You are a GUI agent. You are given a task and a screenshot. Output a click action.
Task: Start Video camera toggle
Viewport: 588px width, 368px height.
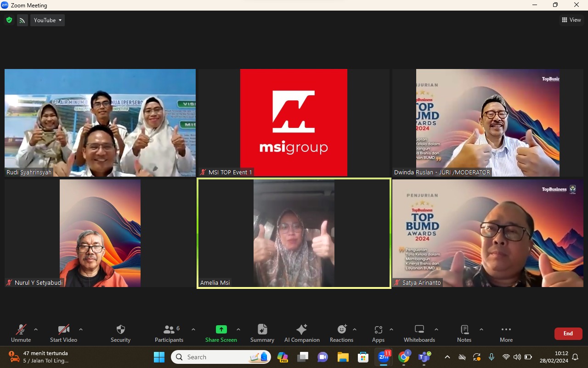(x=63, y=333)
